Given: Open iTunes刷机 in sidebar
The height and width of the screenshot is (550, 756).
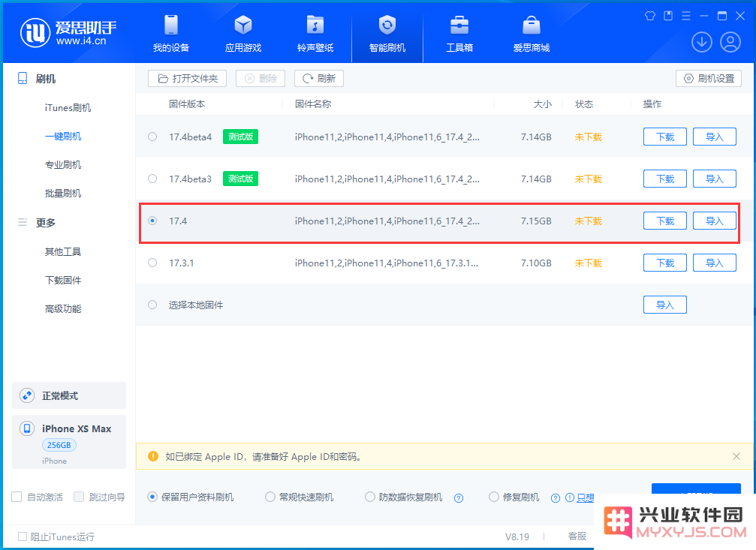Looking at the screenshot, I should 68,107.
